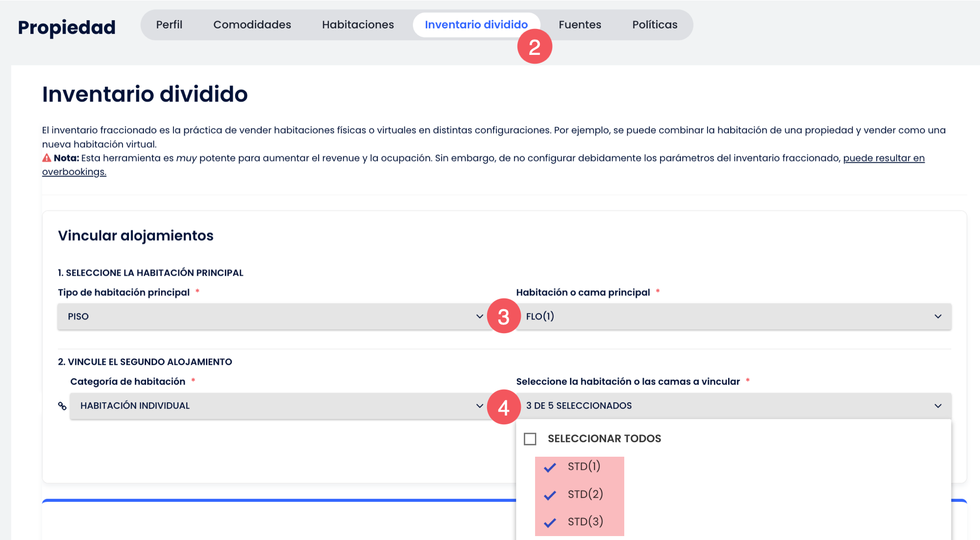Collapse the 3 DE 5 SELECCIONADOS dropdown

(734, 406)
